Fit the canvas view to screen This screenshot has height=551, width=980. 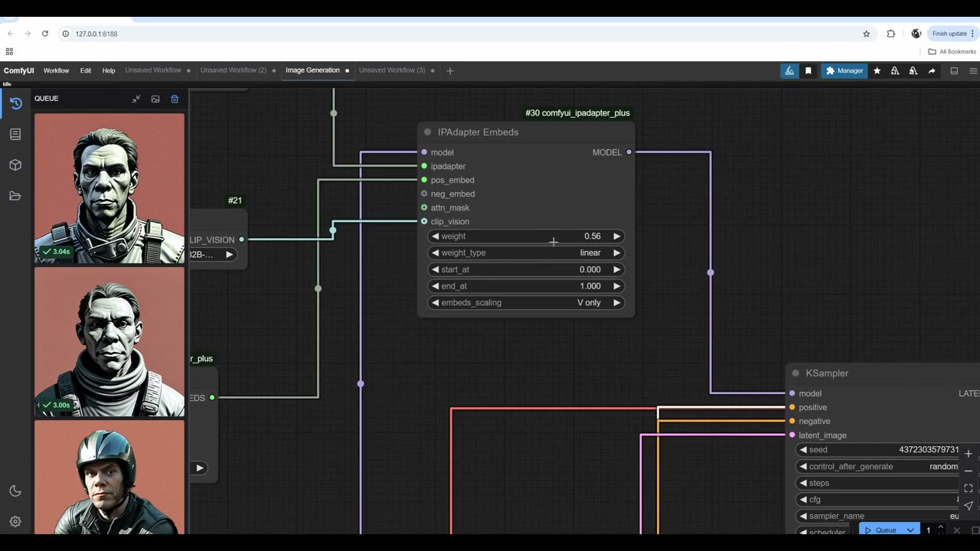pos(969,488)
